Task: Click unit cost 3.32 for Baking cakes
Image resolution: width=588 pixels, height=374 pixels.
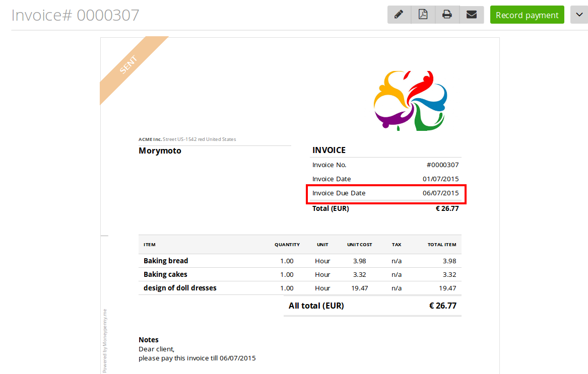Action: [x=359, y=274]
